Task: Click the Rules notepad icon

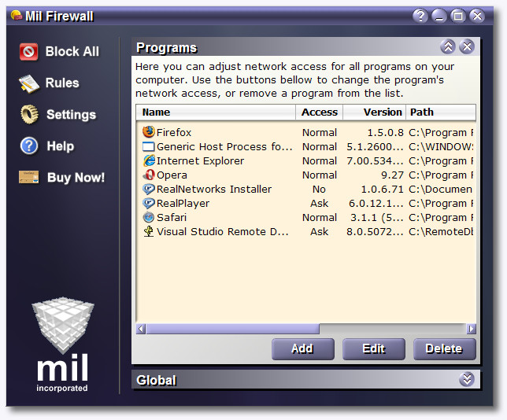Action: click(29, 83)
